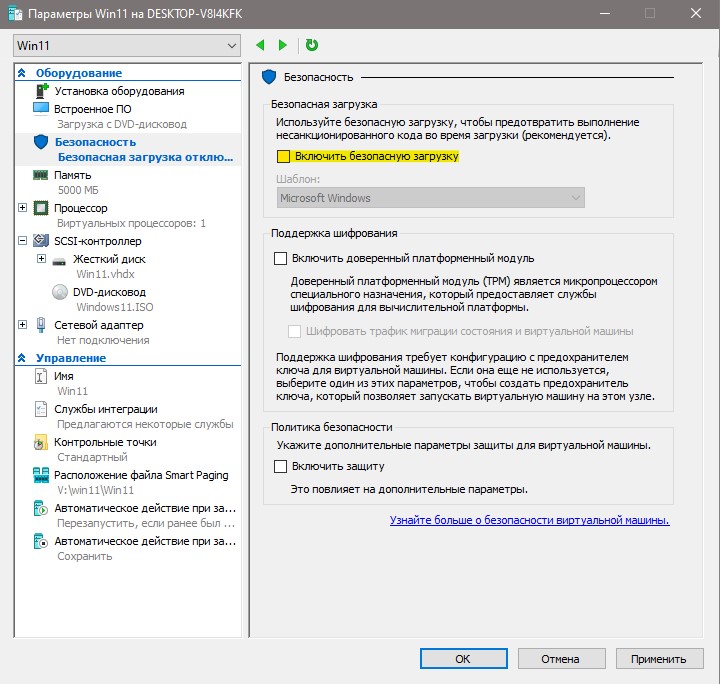Click the V:\win11\Win11 path text
This screenshot has width=720, height=684.
96,490
